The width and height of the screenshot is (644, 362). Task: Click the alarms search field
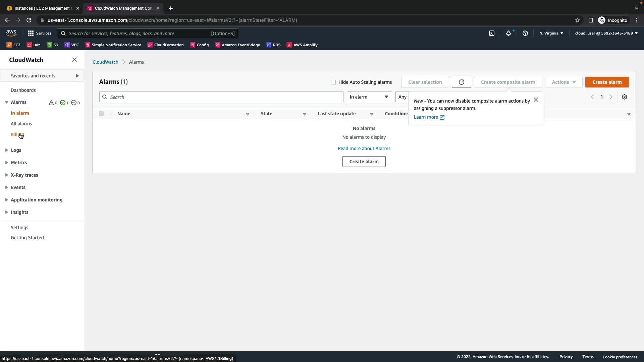(221, 97)
